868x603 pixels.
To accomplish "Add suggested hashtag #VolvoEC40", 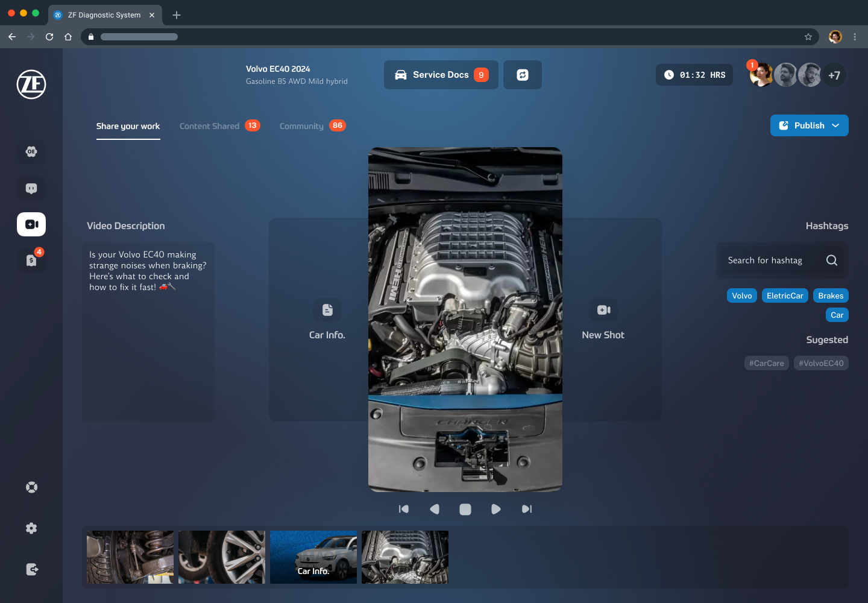I will click(821, 363).
